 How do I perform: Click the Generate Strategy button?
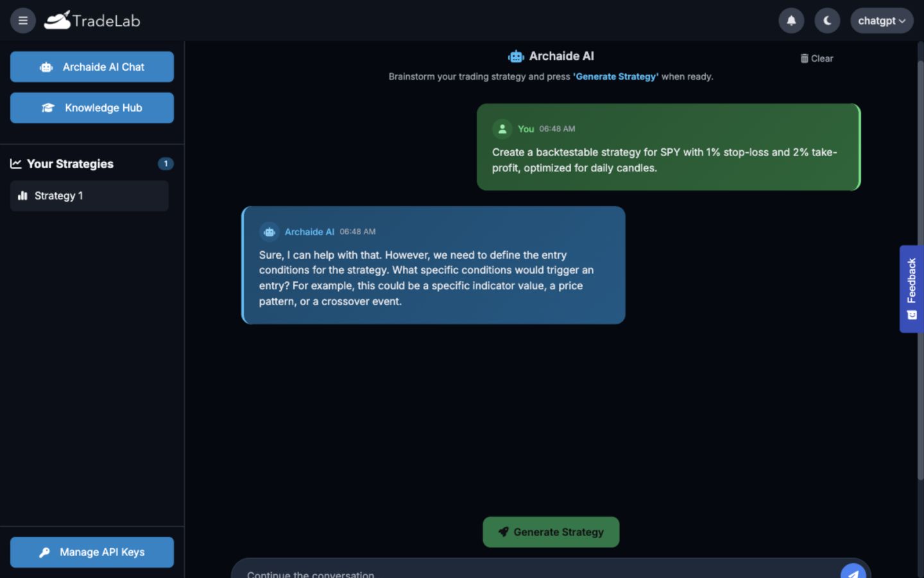tap(551, 532)
